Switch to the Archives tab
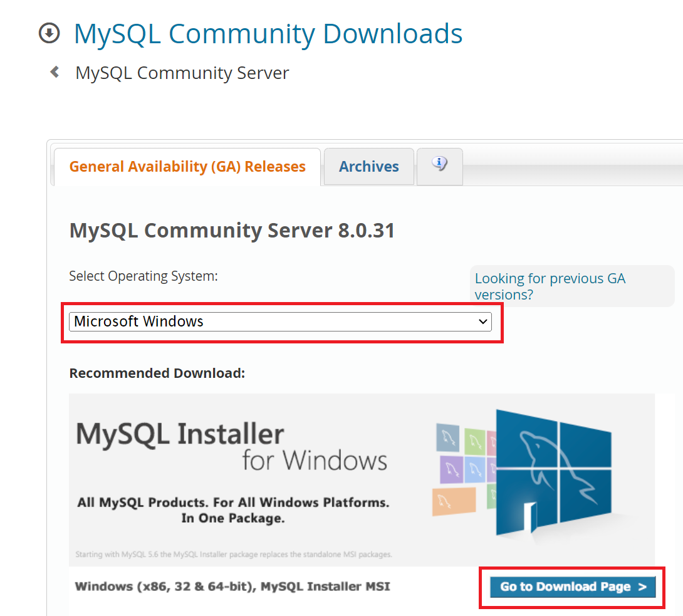 pyautogui.click(x=369, y=167)
